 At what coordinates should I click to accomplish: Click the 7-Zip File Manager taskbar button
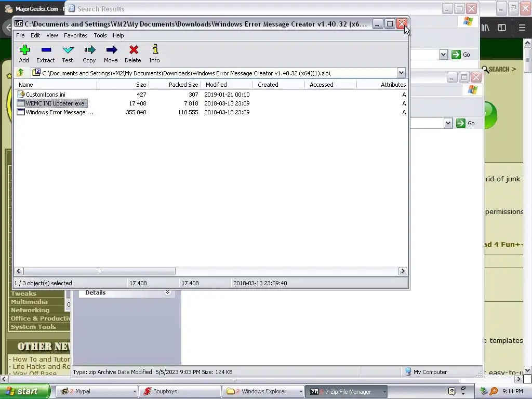tap(347, 392)
